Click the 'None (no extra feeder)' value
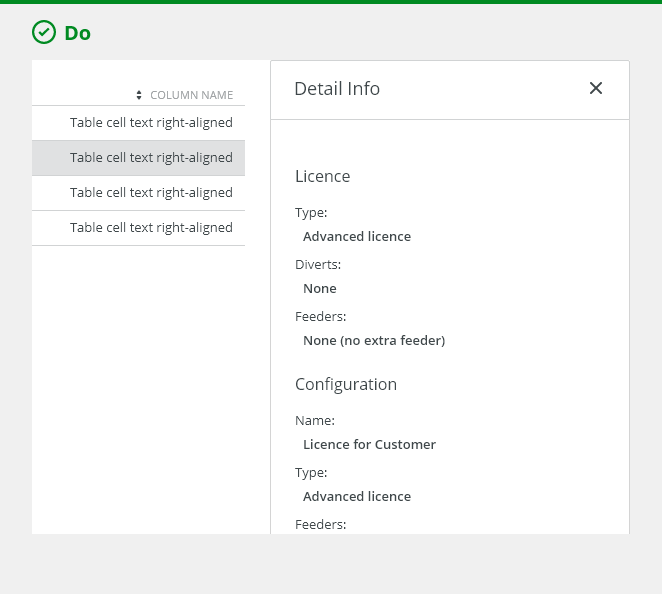662x594 pixels. click(x=374, y=341)
